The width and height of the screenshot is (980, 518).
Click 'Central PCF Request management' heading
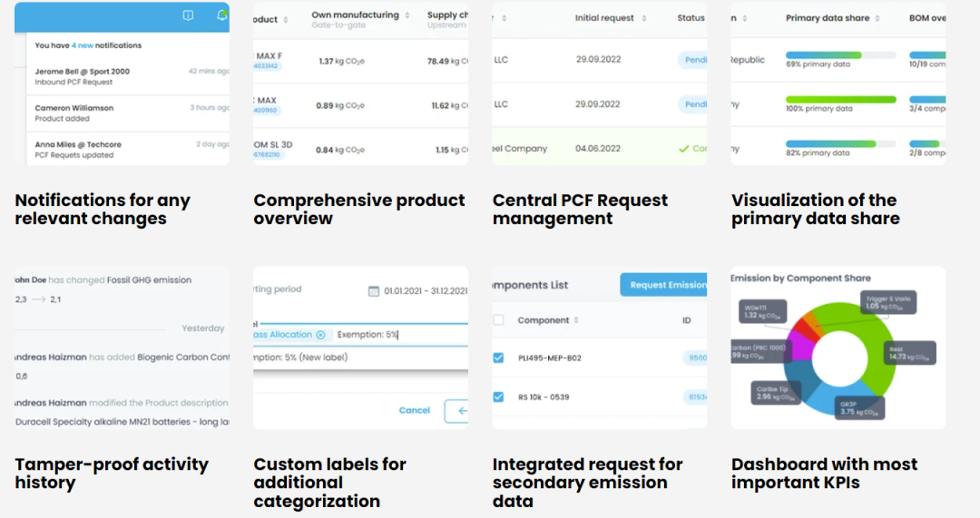tap(580, 210)
